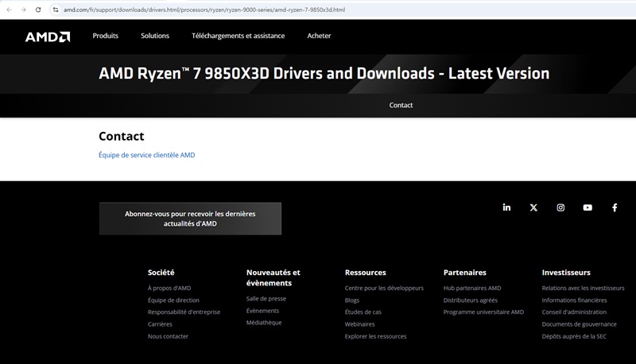The width and height of the screenshot is (636, 364).
Task: Open the Solutions menu
Action: pos(155,36)
